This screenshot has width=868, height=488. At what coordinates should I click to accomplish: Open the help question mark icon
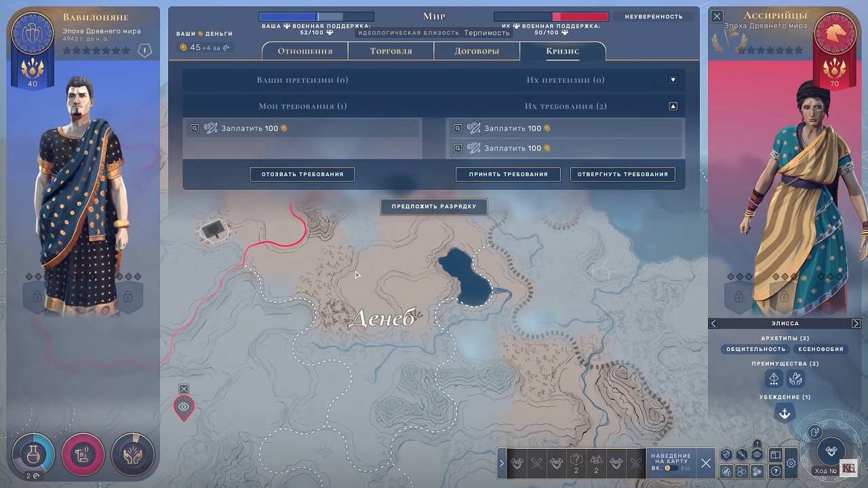tap(776, 470)
